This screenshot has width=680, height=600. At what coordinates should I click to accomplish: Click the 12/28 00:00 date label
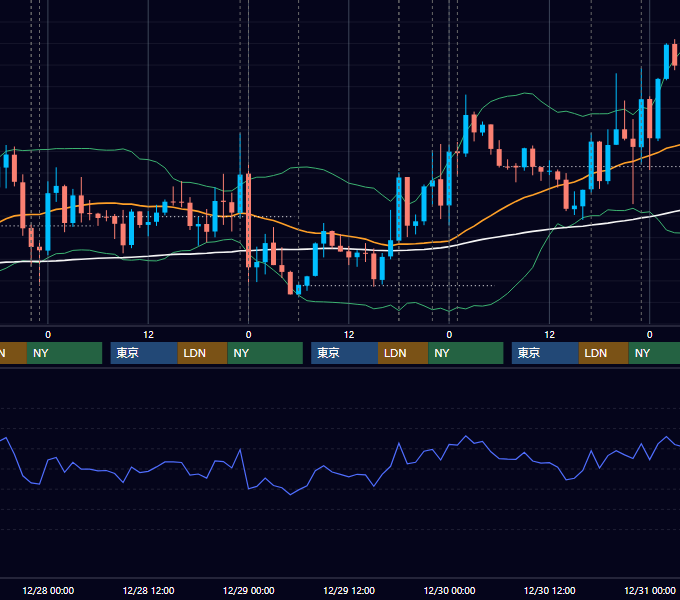click(48, 590)
